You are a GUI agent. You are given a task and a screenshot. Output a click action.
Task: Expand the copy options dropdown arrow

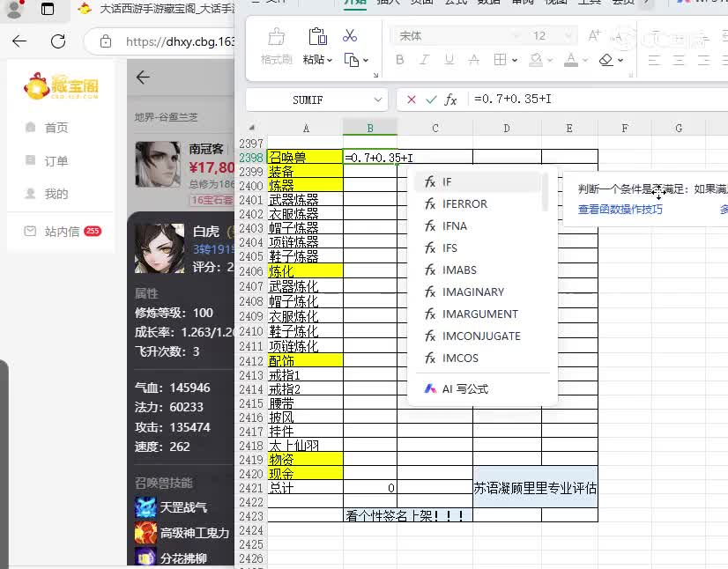coord(366,60)
